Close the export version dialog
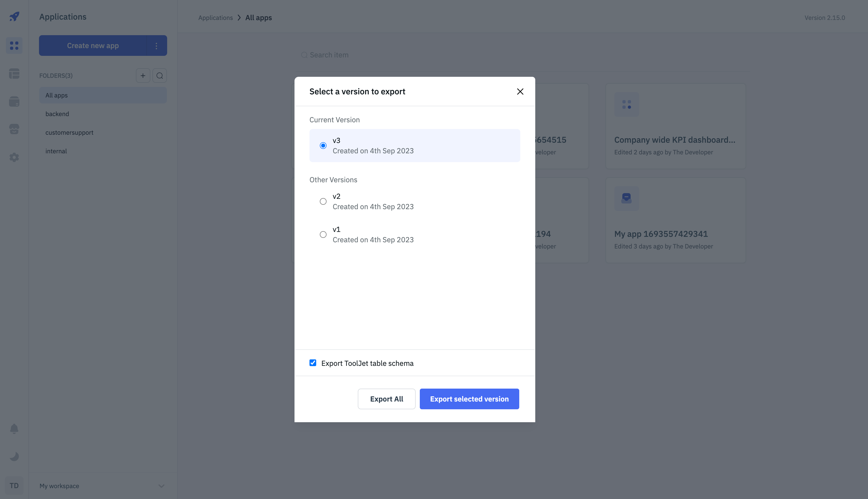 [x=520, y=92]
